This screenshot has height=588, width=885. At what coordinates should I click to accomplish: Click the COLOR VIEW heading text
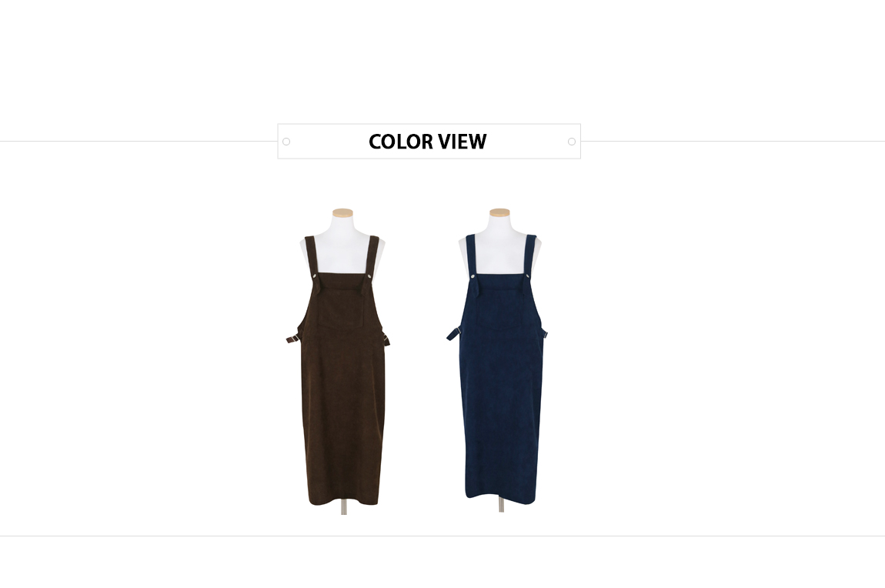427,141
